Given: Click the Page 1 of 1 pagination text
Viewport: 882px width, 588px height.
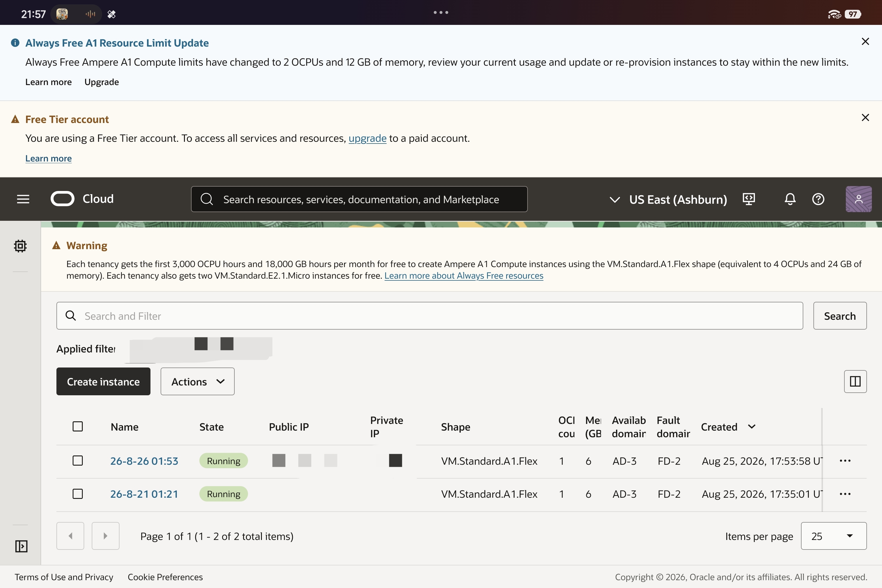Looking at the screenshot, I should [x=217, y=536].
